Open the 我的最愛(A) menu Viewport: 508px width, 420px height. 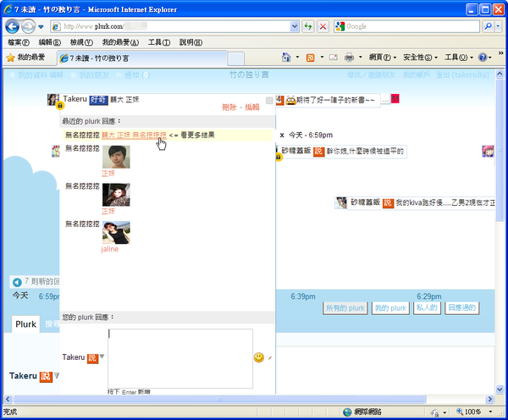[x=120, y=42]
